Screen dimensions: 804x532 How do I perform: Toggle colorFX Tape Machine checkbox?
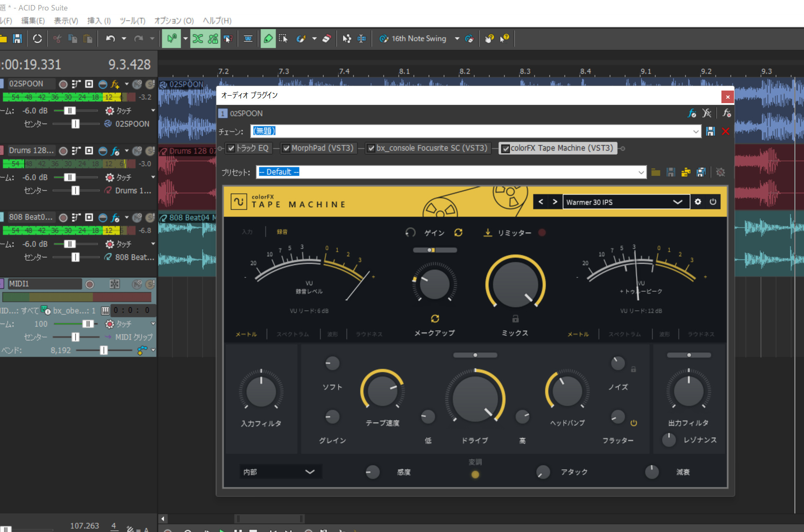pyautogui.click(x=506, y=148)
